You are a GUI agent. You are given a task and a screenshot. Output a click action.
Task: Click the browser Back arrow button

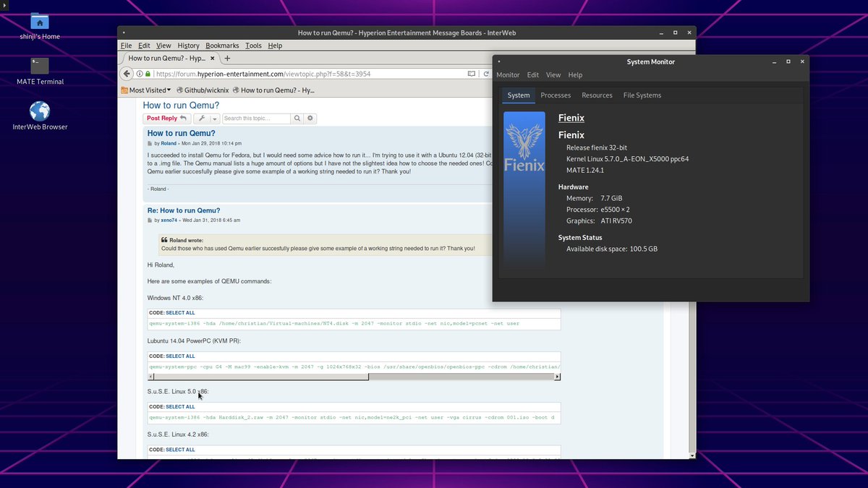pyautogui.click(x=127, y=74)
